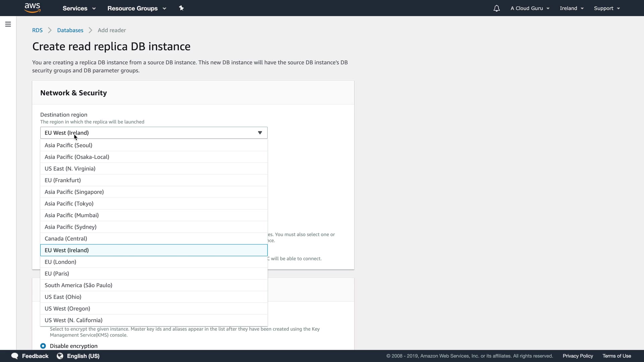The image size is (644, 362).
Task: Expand the Services menu
Action: [79, 8]
